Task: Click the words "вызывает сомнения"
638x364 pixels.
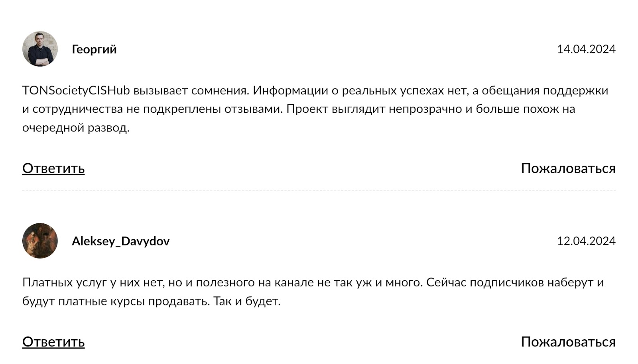Action: coord(191,91)
